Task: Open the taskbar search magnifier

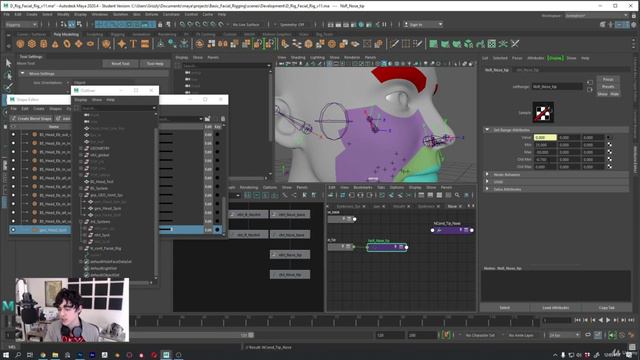Action: (x=18, y=355)
